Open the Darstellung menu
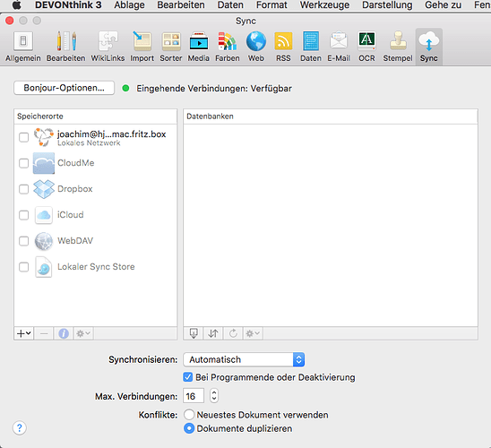491x448 pixels. pos(387,5)
